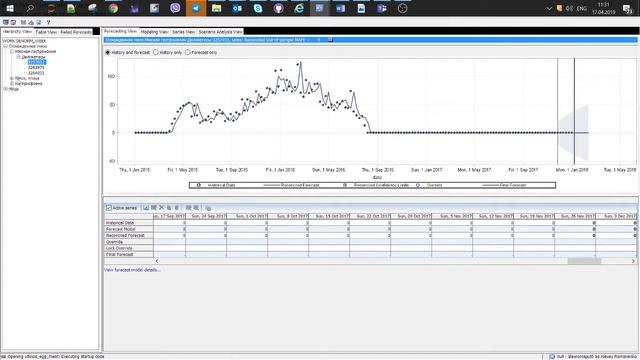Click the chart icon in the Active series toolbar

click(146, 208)
